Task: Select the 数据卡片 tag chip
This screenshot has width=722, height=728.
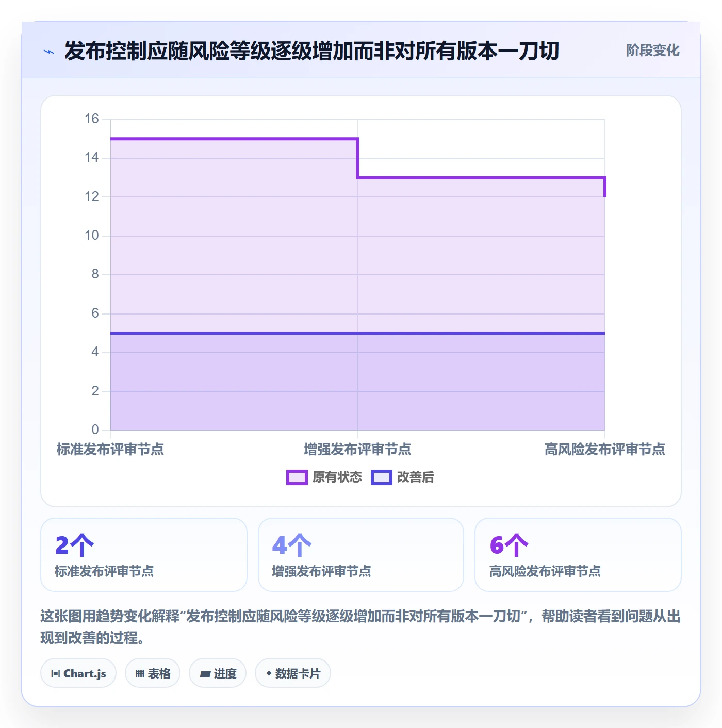Action: (x=293, y=673)
